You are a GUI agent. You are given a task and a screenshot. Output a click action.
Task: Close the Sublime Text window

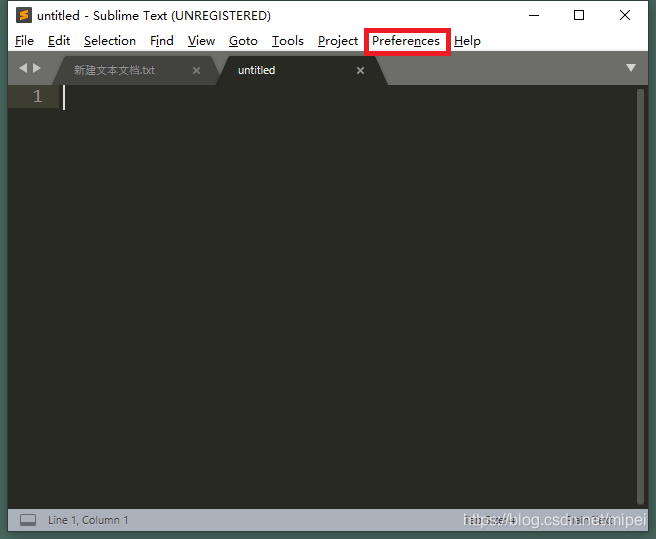[625, 15]
